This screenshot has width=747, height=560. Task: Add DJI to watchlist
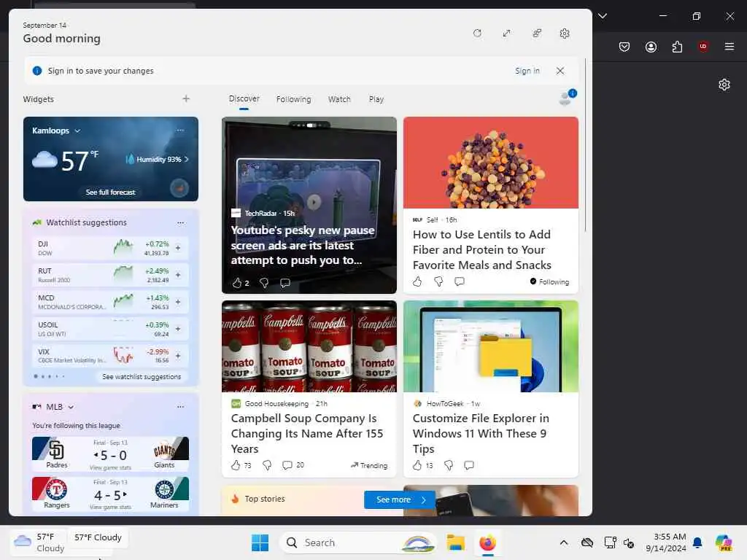(178, 248)
